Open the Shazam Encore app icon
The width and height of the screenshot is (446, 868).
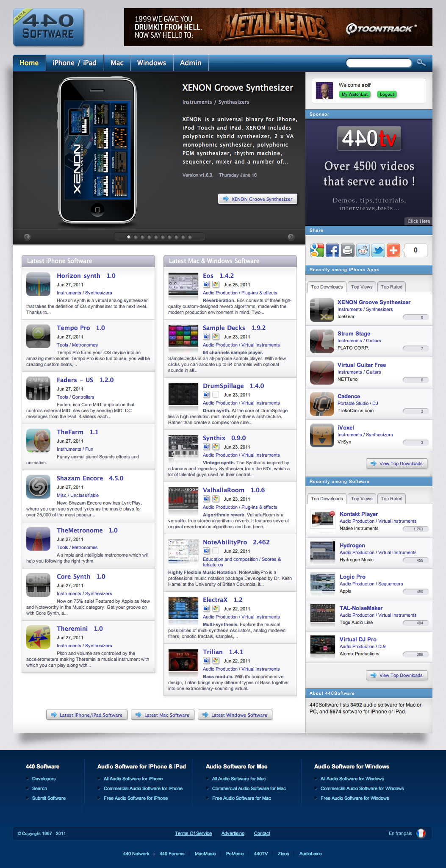[x=39, y=487]
